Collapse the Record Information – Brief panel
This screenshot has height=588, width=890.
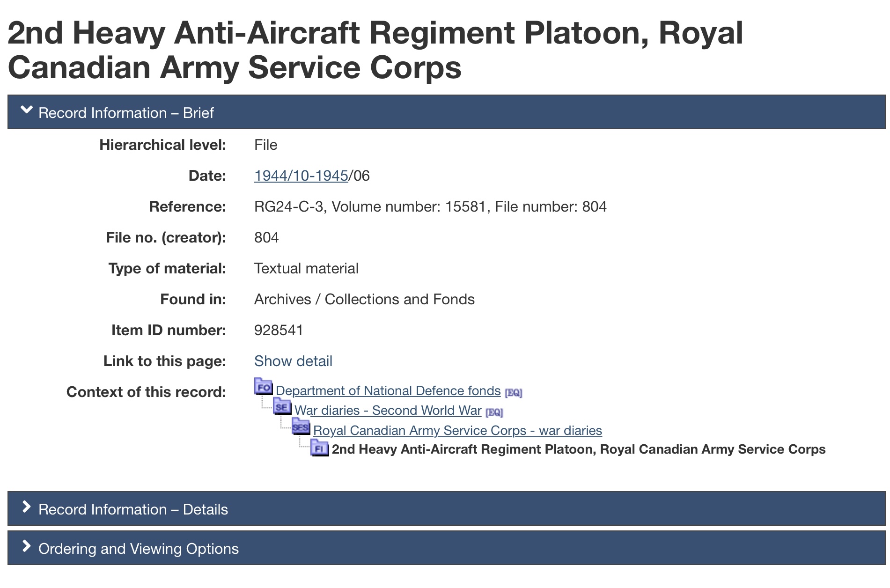(126, 113)
